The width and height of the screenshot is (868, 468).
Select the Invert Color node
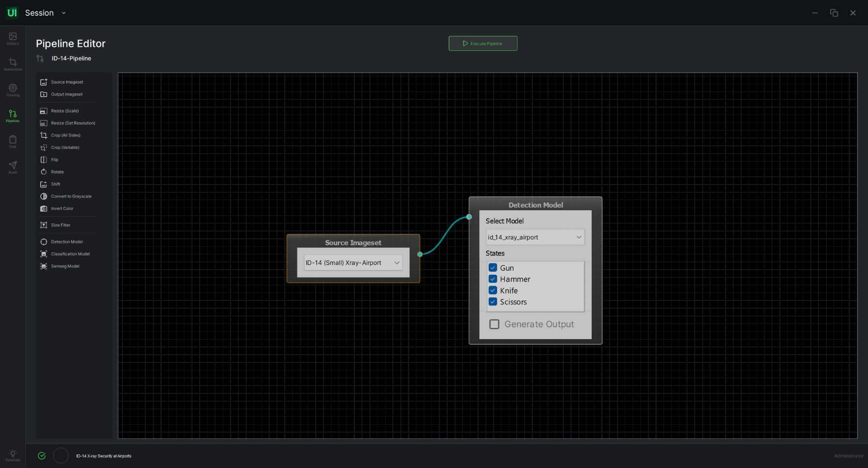click(62, 209)
